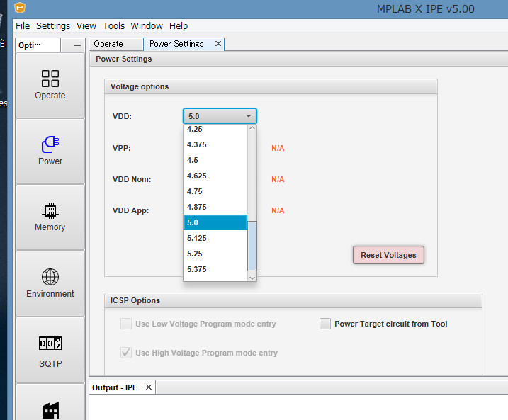
Task: Click the Voltage options section header
Action: pyautogui.click(x=271, y=86)
